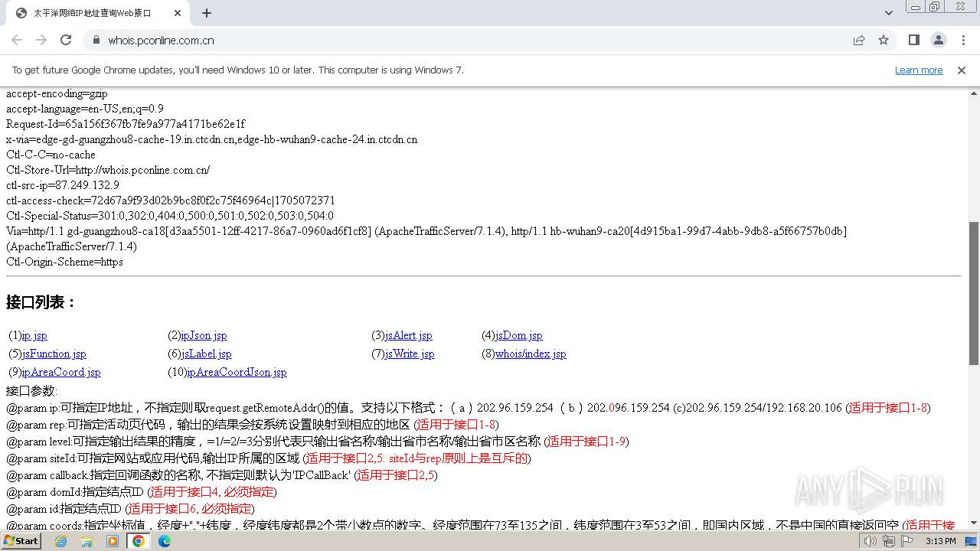Screen dimensions: 980x551
Task: Click the @param domId description line
Action: (x=142, y=492)
